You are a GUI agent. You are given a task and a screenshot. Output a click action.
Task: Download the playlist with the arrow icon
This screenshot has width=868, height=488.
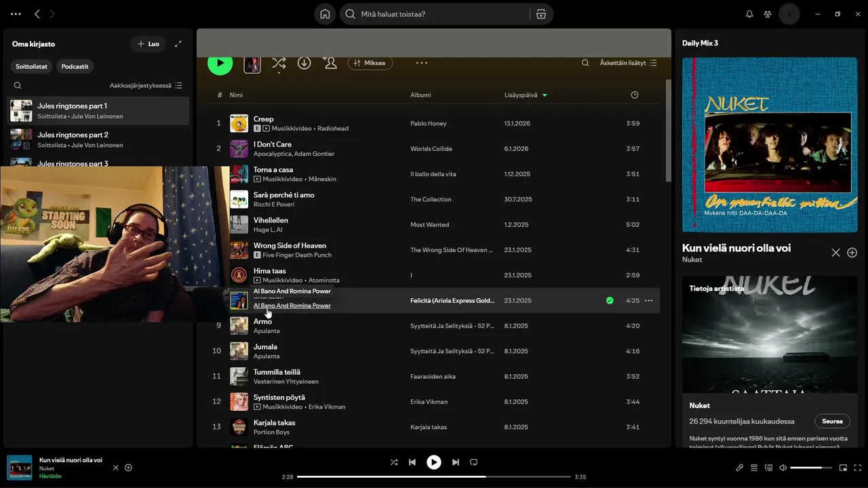pyautogui.click(x=304, y=63)
